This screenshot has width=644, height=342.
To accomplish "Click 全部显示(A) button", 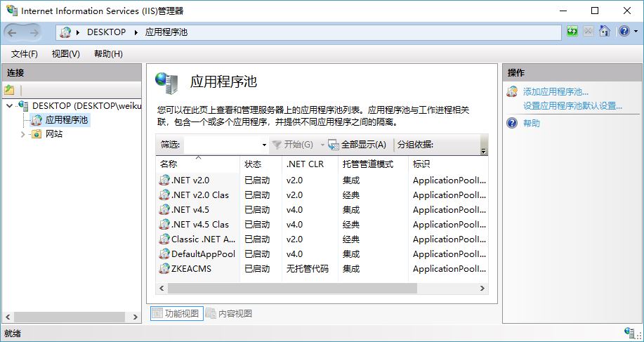I will 357,145.
